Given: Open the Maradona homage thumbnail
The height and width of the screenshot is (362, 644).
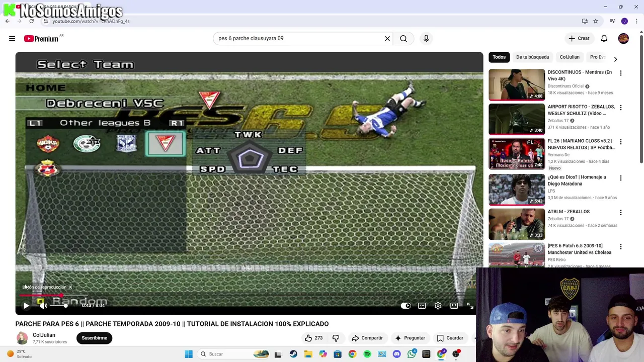Looking at the screenshot, I should [517, 190].
